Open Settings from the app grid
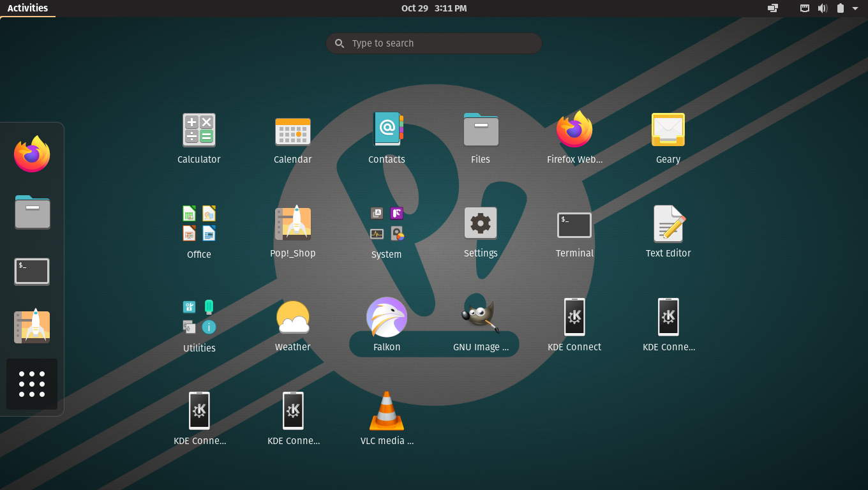This screenshot has height=490, width=868. pos(481,223)
